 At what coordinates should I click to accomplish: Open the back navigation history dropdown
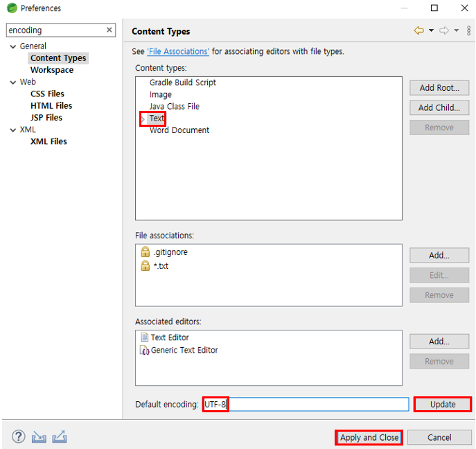[431, 30]
